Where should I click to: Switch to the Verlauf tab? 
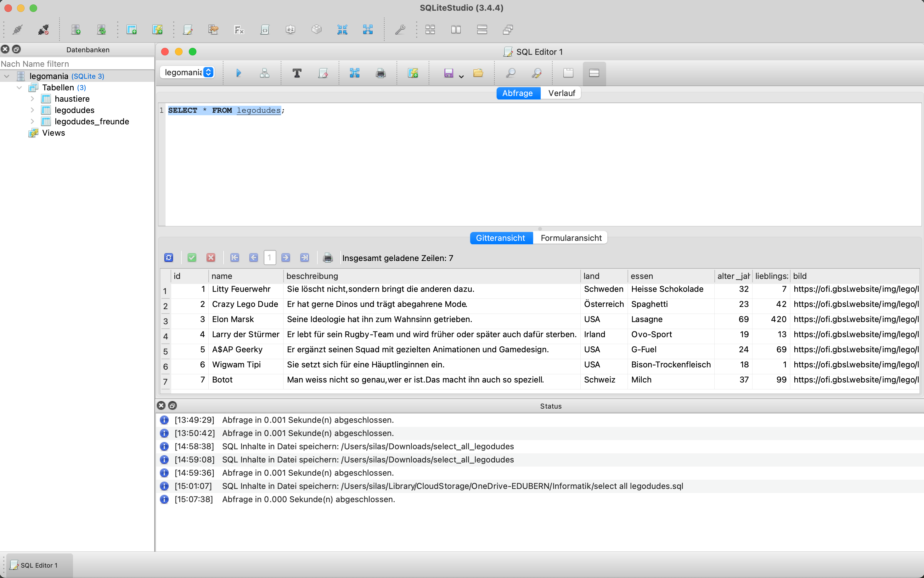click(x=561, y=93)
